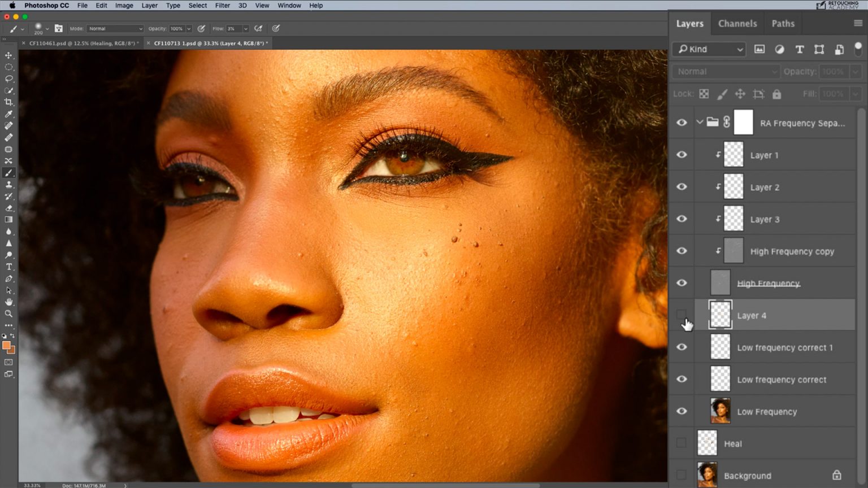Open the Brush Settings panel from the options bar
Viewport: 868px width, 488px height.
click(59, 28)
